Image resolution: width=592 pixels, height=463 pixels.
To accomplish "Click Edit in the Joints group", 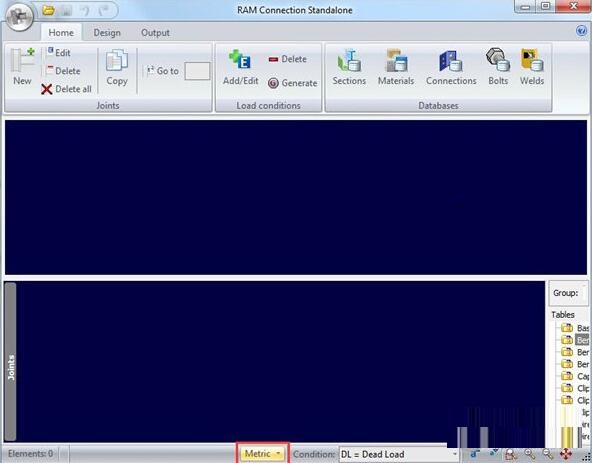I will [x=59, y=52].
